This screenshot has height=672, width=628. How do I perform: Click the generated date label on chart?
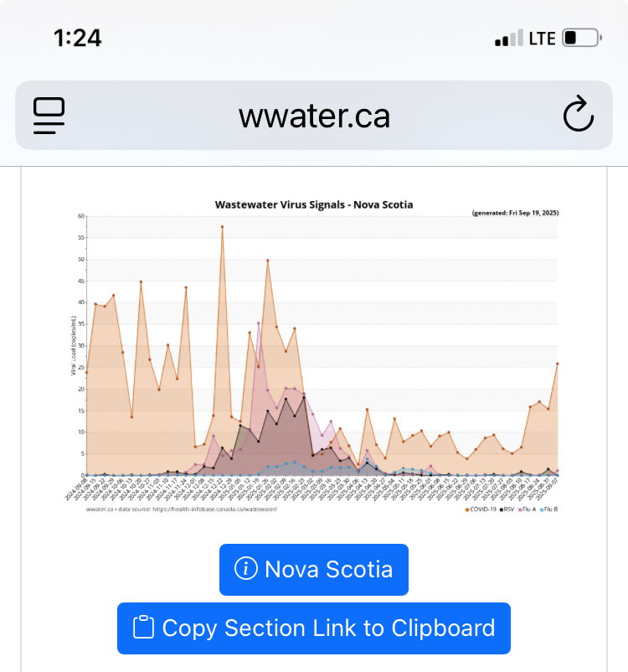515,214
